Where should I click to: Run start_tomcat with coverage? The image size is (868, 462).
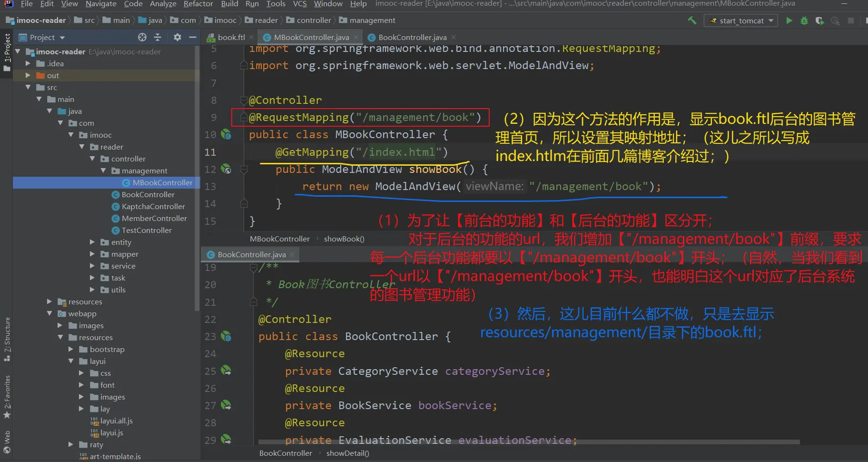pos(819,20)
